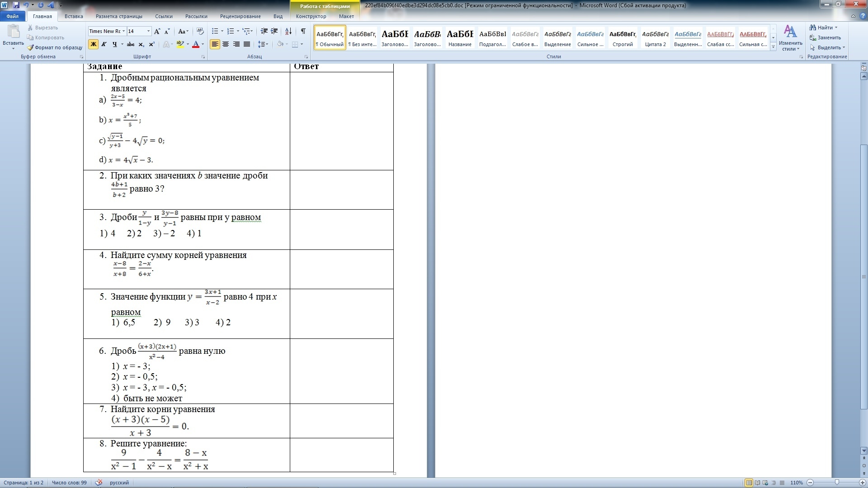Apply the font color (red A)
The image size is (868, 488).
(196, 44)
